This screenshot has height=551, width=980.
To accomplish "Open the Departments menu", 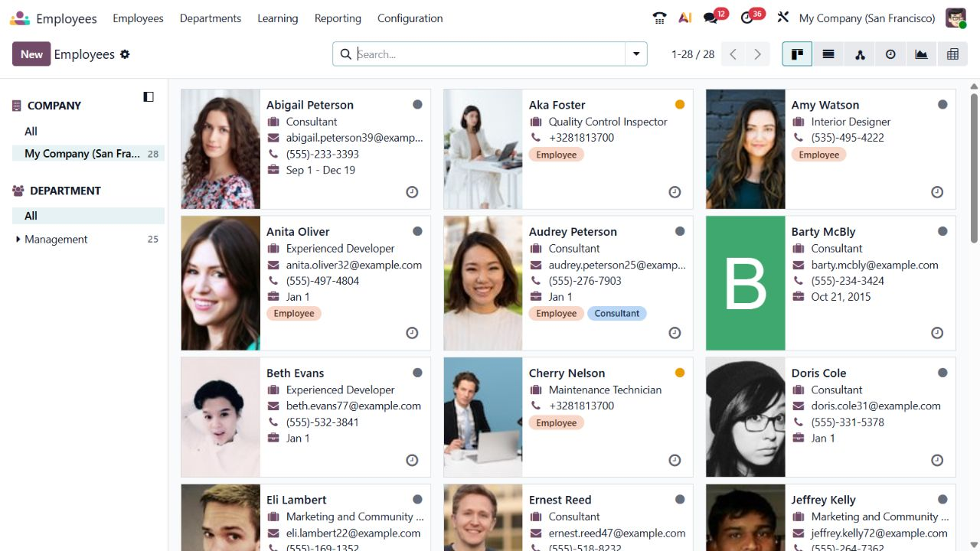I will [x=211, y=18].
